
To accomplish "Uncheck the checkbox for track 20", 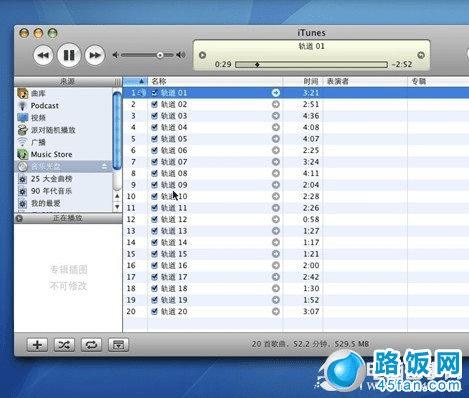I will [x=154, y=311].
